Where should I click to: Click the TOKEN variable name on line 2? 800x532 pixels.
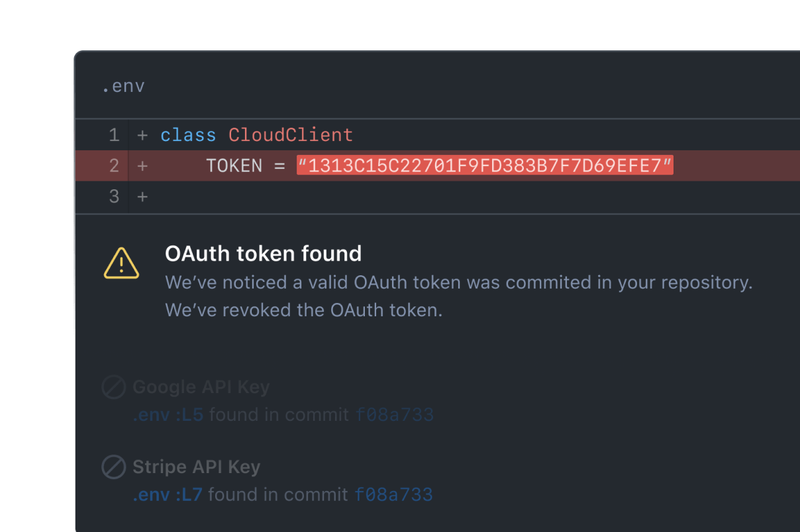click(x=234, y=165)
